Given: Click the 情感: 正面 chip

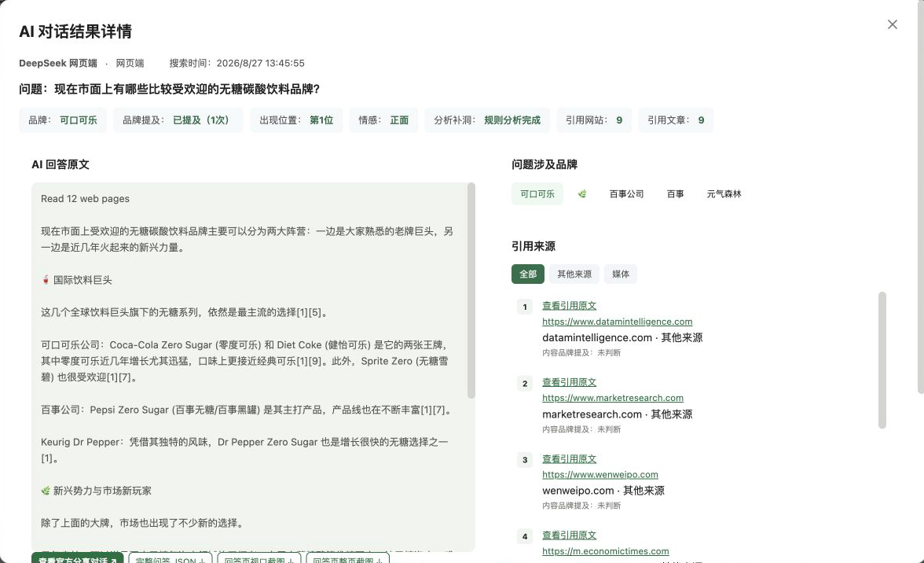Looking at the screenshot, I should click(x=383, y=120).
